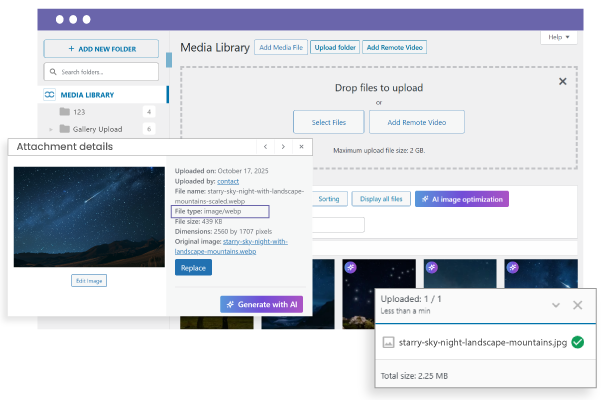The image size is (612, 400).
Task: Click the sparkle icon on Generate with AI
Action: [x=230, y=304]
